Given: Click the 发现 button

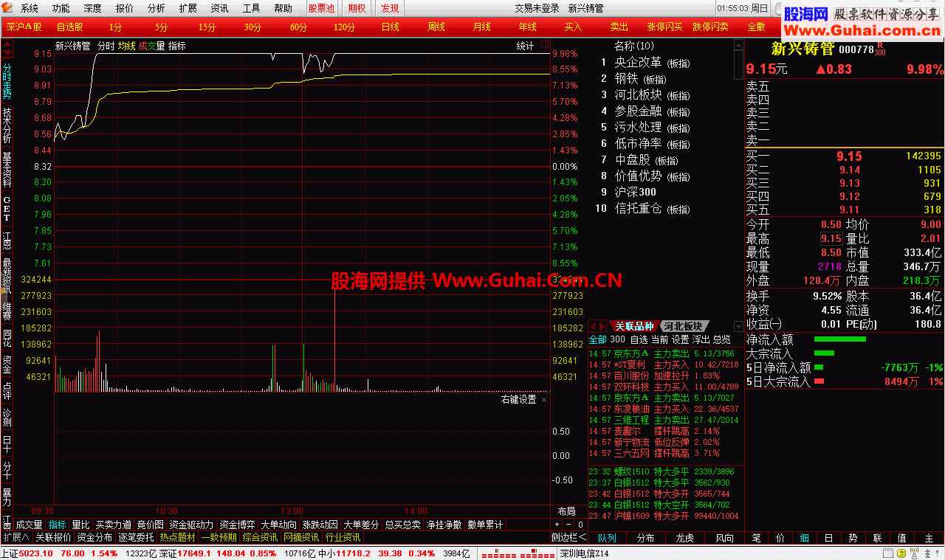Looking at the screenshot, I should click(390, 8).
